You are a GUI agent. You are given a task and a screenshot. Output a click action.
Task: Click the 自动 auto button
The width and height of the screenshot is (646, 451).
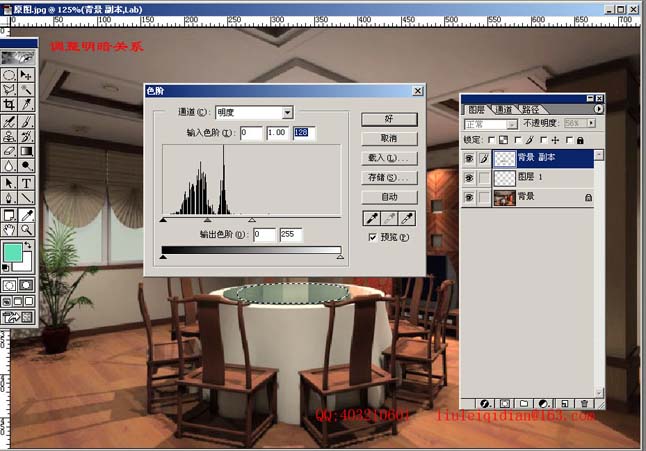389,197
